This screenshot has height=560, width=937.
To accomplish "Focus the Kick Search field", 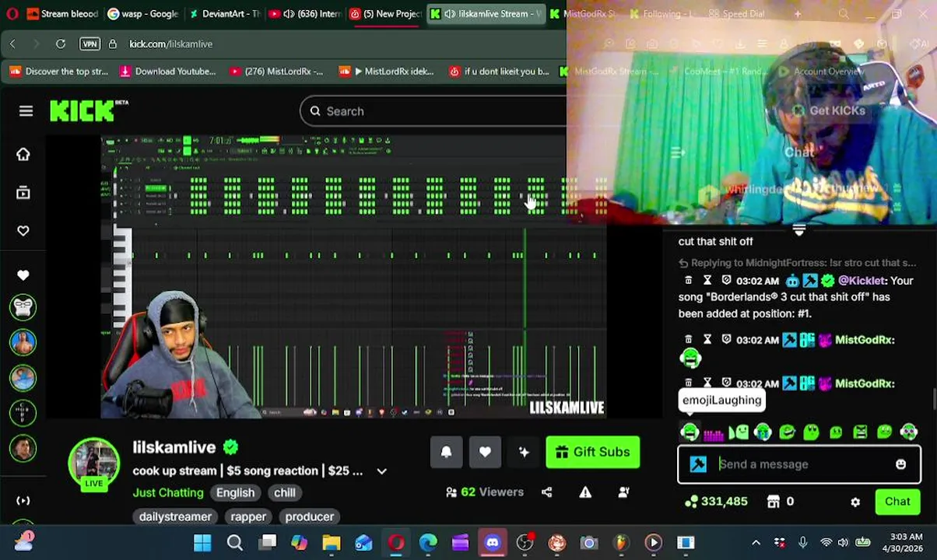I will pos(433,111).
